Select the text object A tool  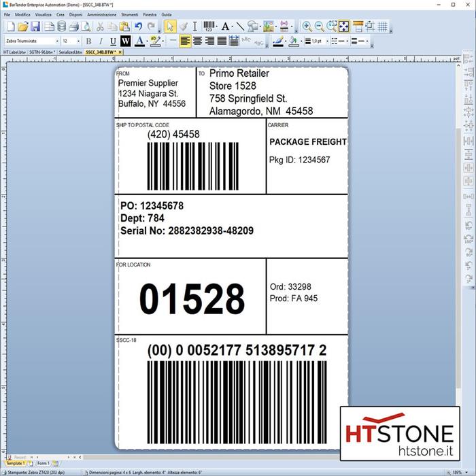225,27
